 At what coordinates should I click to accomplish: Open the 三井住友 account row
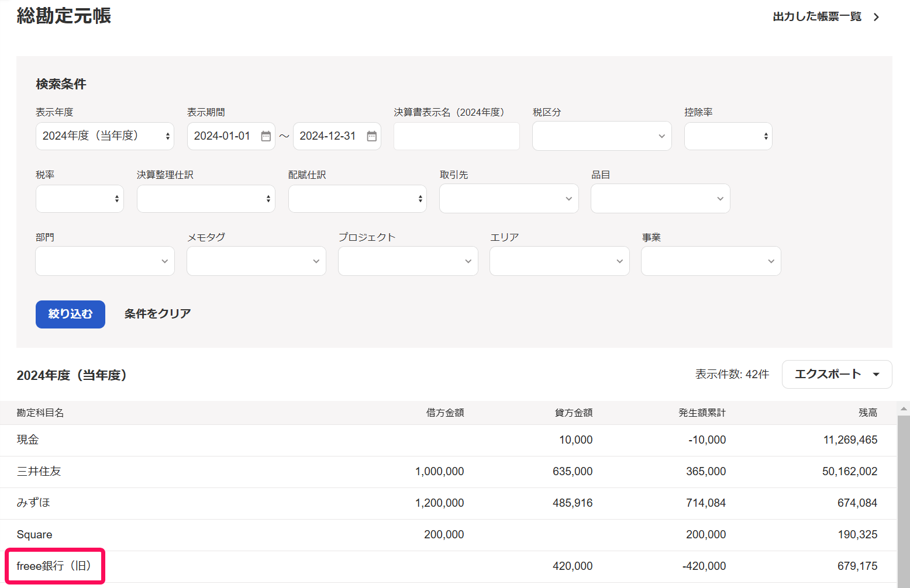point(448,472)
